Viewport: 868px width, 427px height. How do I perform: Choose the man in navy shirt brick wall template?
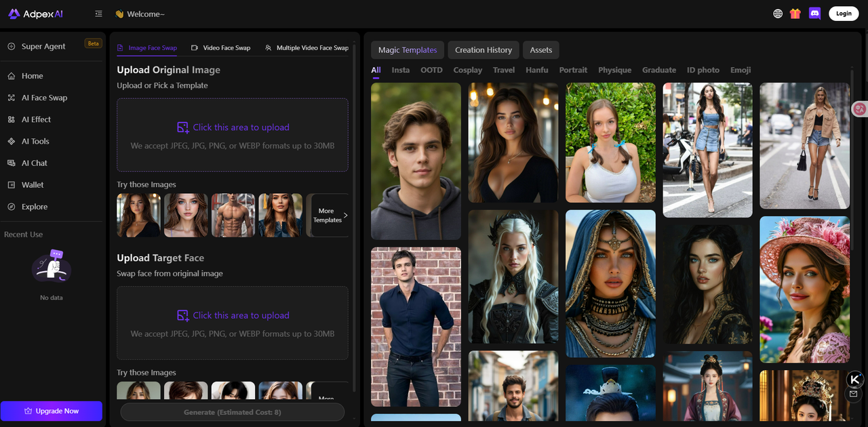[x=416, y=327]
